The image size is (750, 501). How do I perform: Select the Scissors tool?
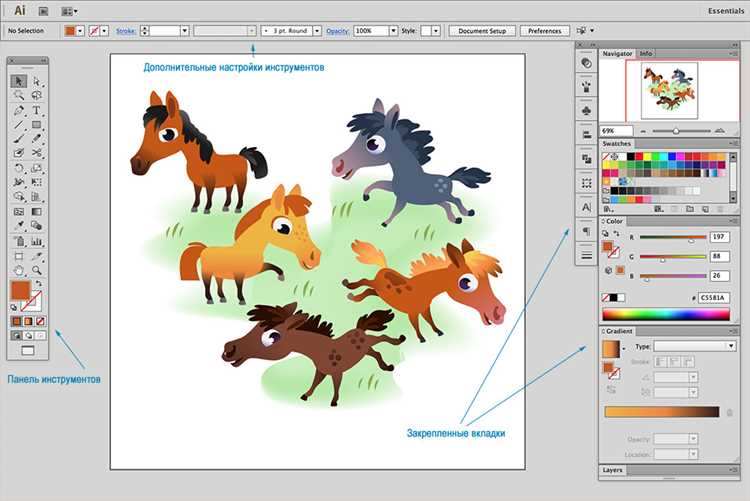pos(36,153)
